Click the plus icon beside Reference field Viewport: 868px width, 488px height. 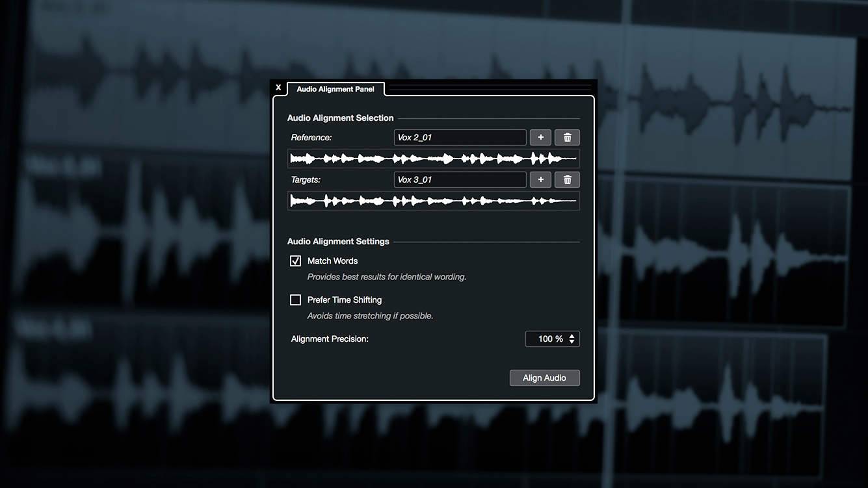pyautogui.click(x=540, y=137)
